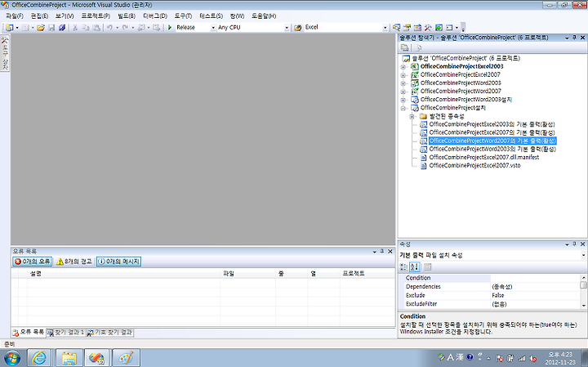Toggle auto-hide pin on Error List panel
Image resolution: width=588 pixels, height=367 pixels.
382,251
